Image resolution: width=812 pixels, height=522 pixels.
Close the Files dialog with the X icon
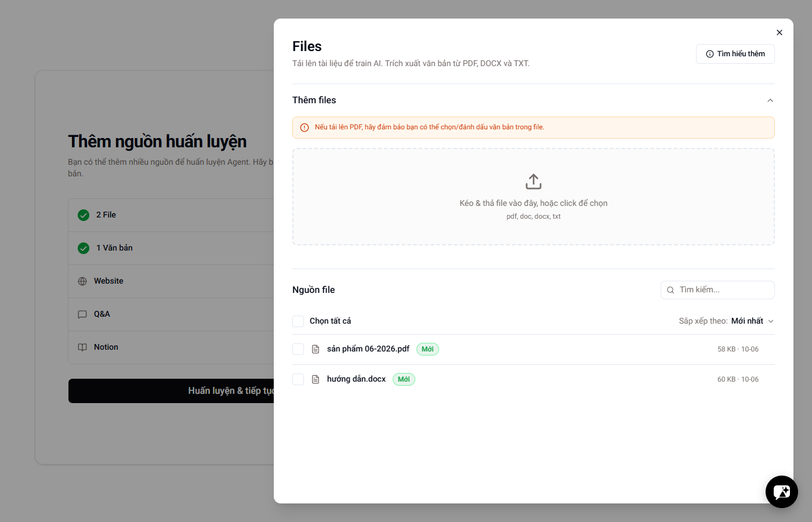point(780,32)
